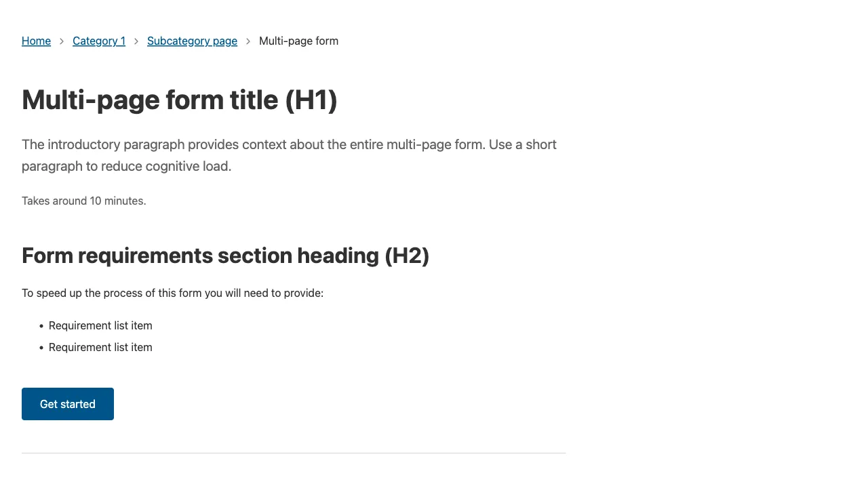Viewport: 868px width, 488px height.
Task: Open the Category 1 breadcrumb link
Action: click(x=99, y=41)
